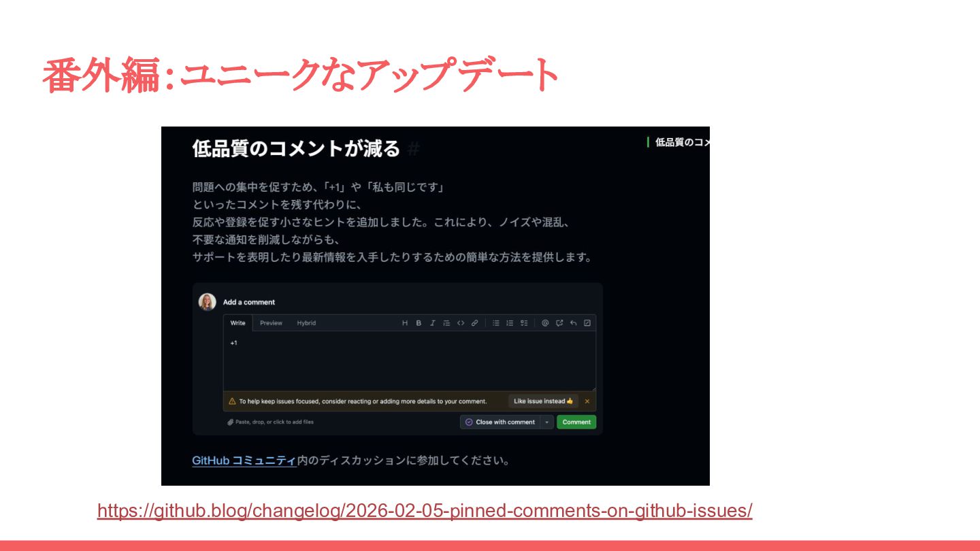Click the user avatar beside Add a comment
980x551 pixels.
[208, 302]
